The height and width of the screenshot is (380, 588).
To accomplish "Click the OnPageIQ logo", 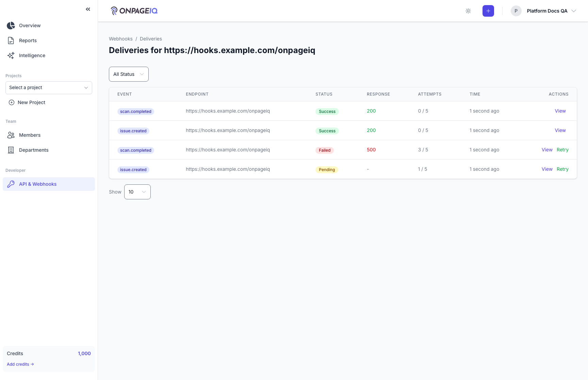I will 134,11.
